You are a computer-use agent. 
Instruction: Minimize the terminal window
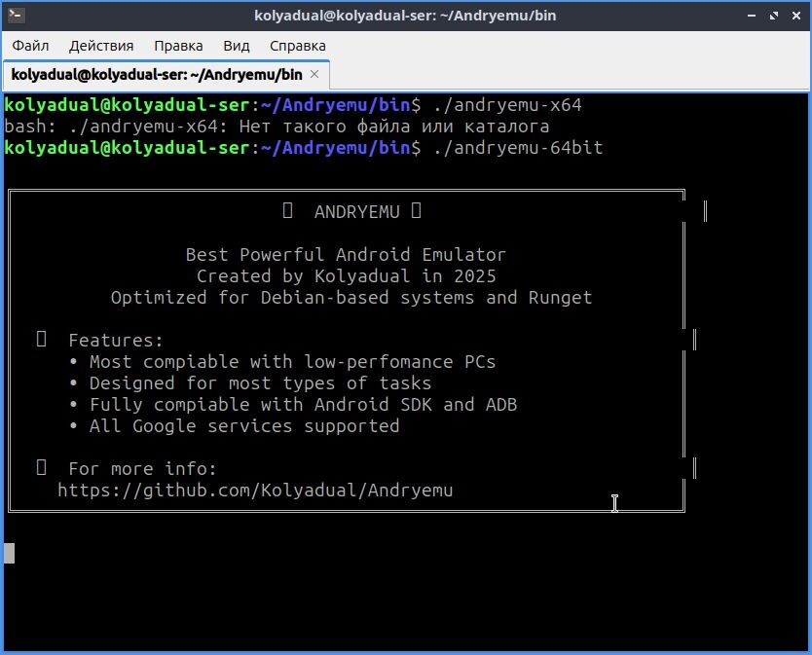point(752,16)
